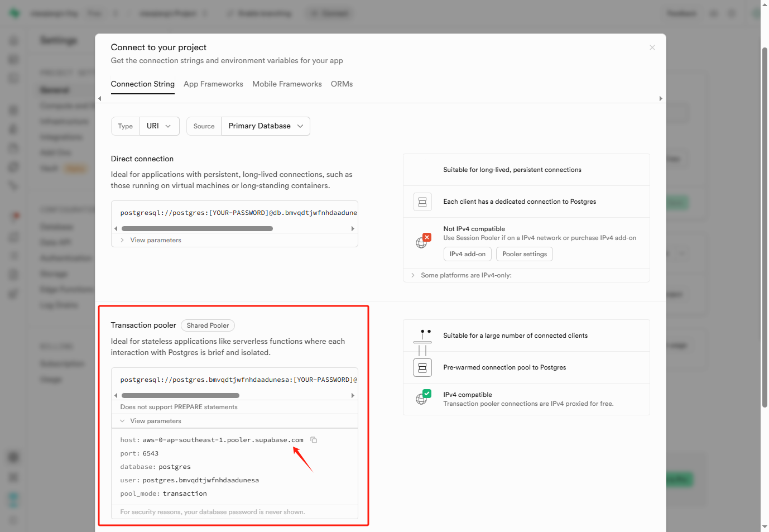Click the database postgres value
The image size is (769, 532).
(x=175, y=467)
